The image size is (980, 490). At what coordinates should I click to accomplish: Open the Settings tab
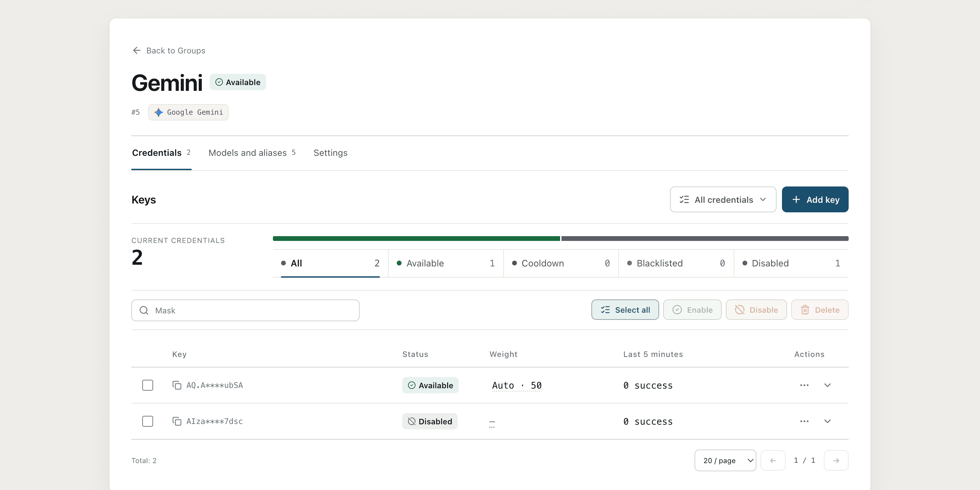tap(330, 152)
